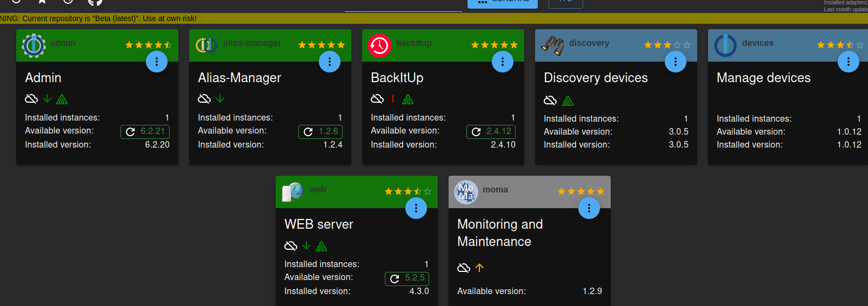
Task: Click cloud-off icon on Monitoring and Maintenance card
Action: [x=464, y=268]
